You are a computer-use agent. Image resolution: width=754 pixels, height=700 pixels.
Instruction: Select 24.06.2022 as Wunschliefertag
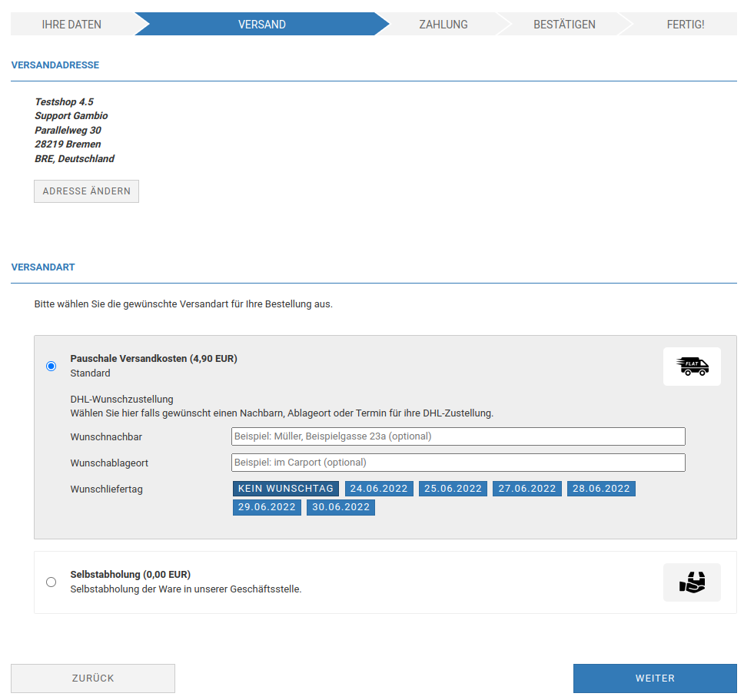(x=379, y=489)
